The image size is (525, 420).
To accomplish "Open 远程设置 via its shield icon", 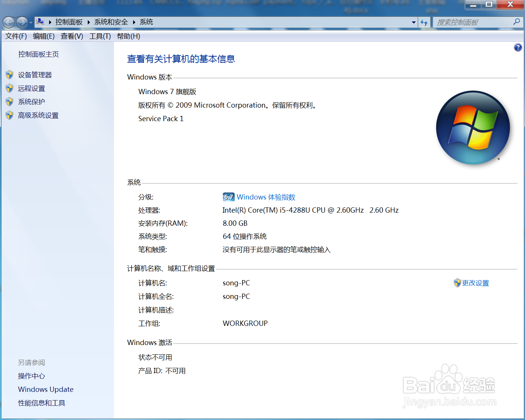I will 9,88.
